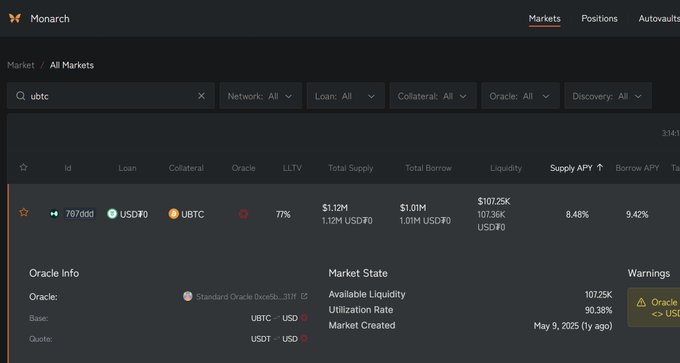The height and width of the screenshot is (363, 680).
Task: Sort by the LLTV column header
Action: click(x=292, y=168)
